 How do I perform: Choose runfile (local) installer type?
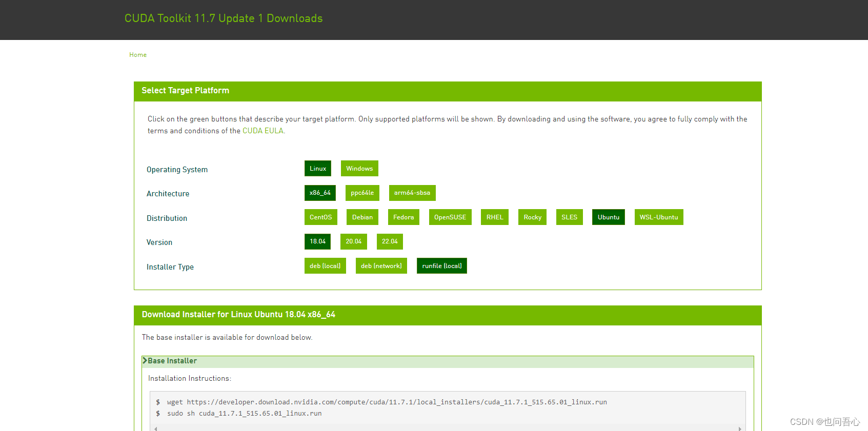(x=442, y=266)
